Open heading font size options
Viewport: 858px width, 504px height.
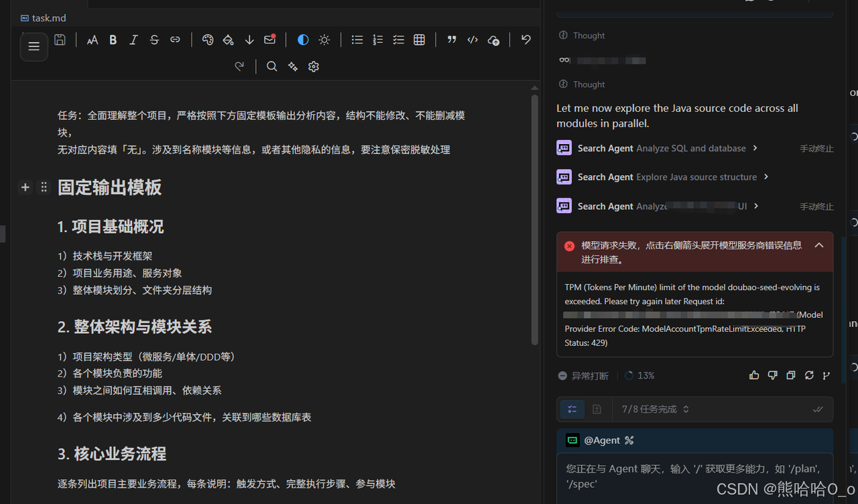pos(93,40)
